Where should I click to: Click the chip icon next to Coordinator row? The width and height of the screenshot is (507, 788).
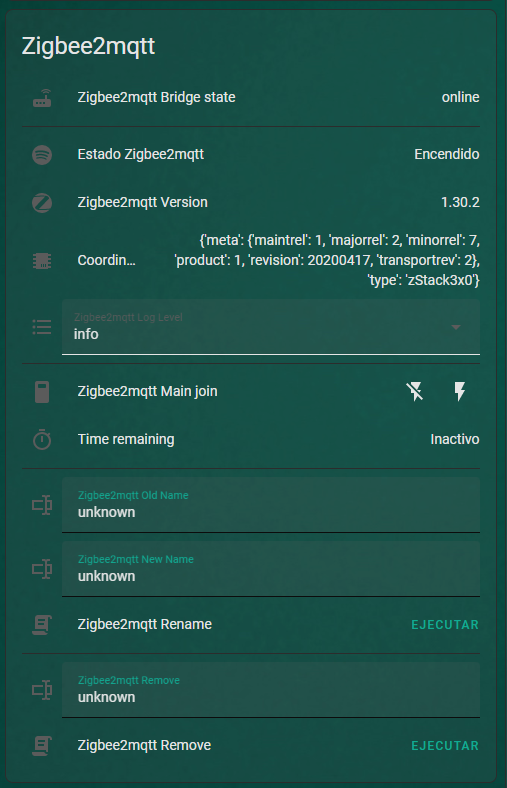pyautogui.click(x=42, y=260)
